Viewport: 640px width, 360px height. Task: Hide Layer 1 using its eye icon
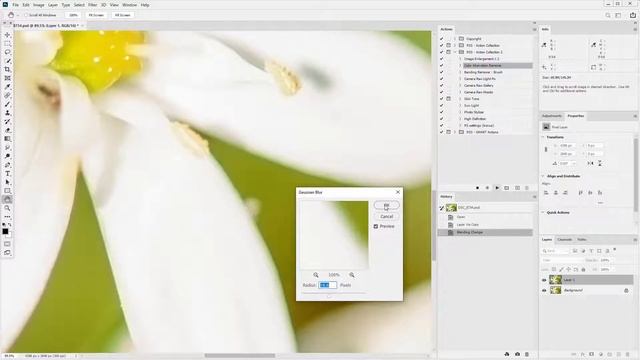click(x=544, y=280)
